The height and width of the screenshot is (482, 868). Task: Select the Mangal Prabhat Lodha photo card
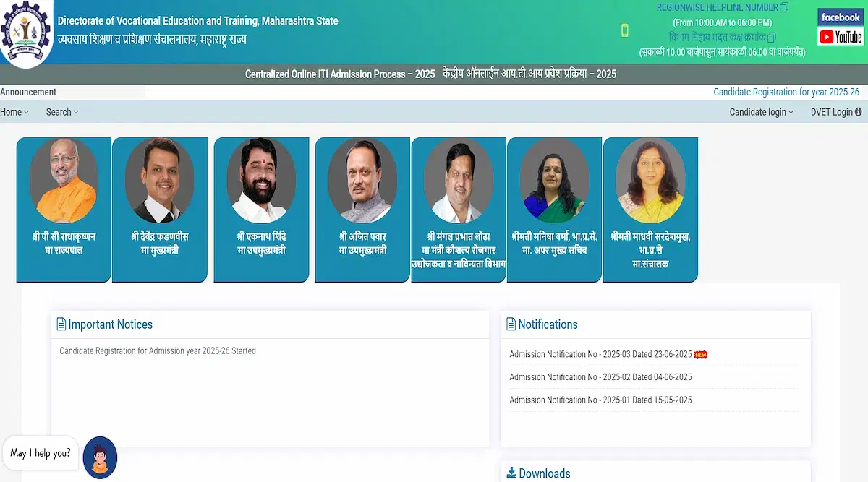pos(459,210)
